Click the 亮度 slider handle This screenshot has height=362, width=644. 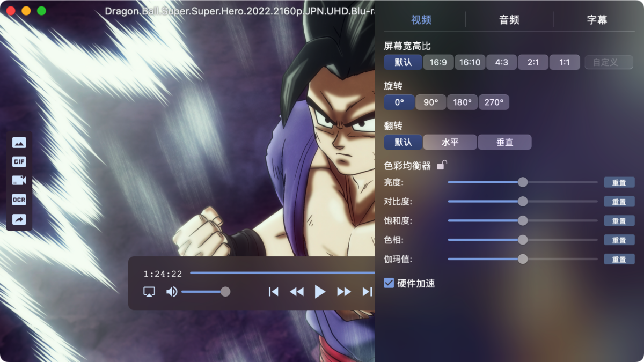pyautogui.click(x=523, y=182)
